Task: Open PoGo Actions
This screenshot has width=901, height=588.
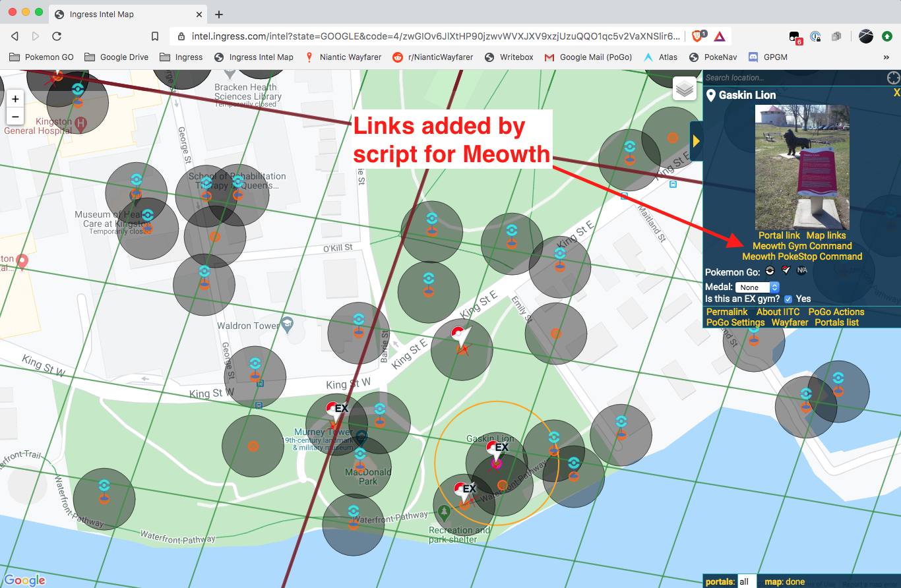Action: 836,312
